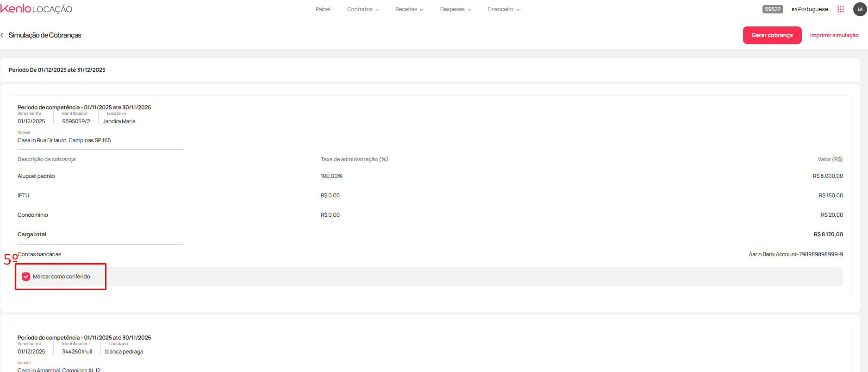
Task: Open the apps grid icon
Action: coord(841,9)
